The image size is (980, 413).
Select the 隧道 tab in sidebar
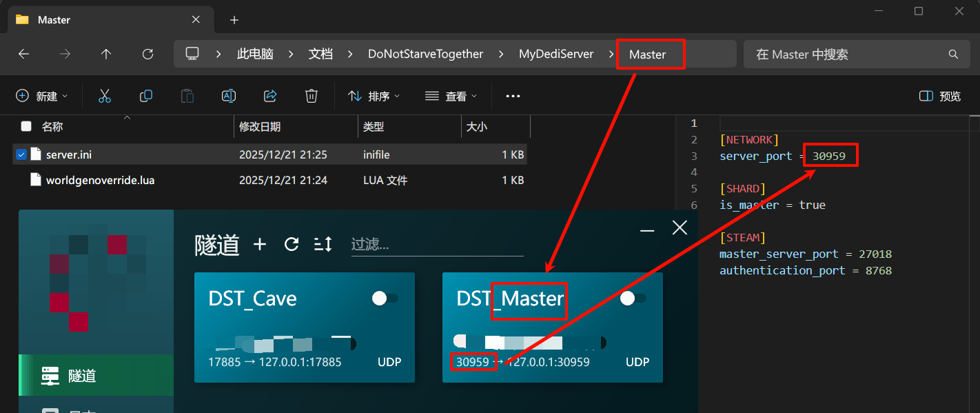click(82, 376)
